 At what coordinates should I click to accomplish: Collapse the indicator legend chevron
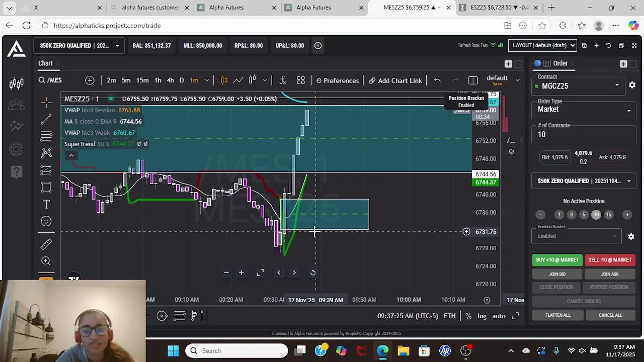pos(71,155)
